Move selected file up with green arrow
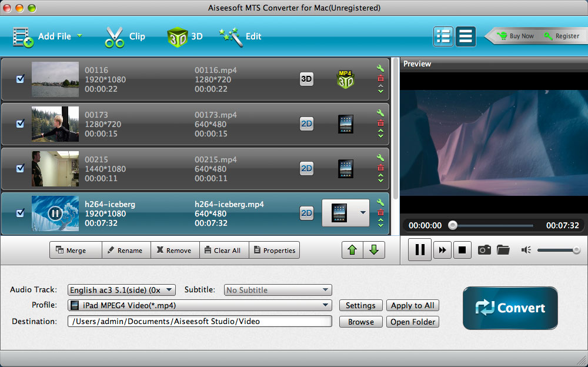The height and width of the screenshot is (367, 588). pos(352,250)
